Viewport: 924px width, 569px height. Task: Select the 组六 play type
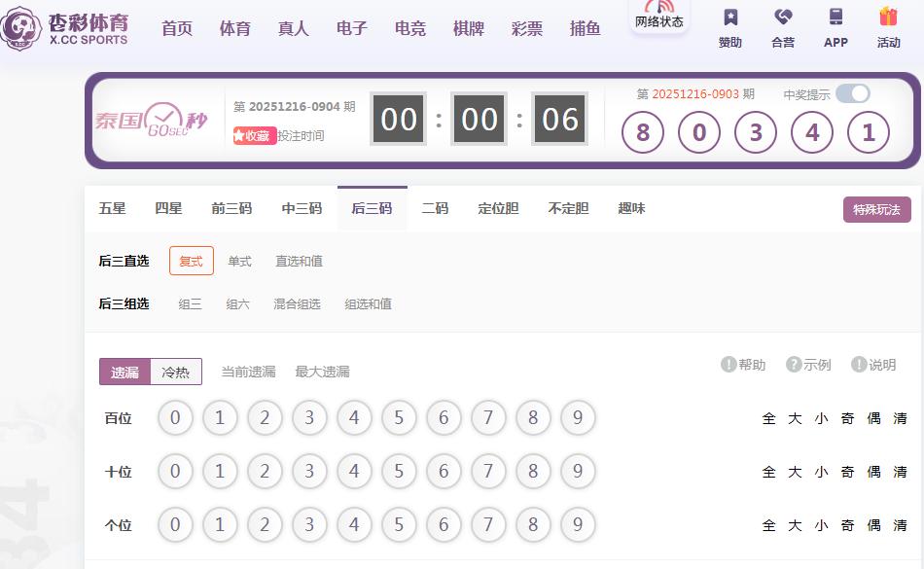pyautogui.click(x=237, y=303)
